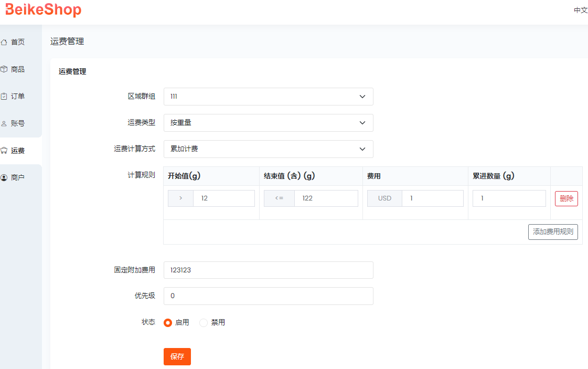Screen dimensions: 588x369
Task: Click the home icon in sidebar
Action: [4, 42]
